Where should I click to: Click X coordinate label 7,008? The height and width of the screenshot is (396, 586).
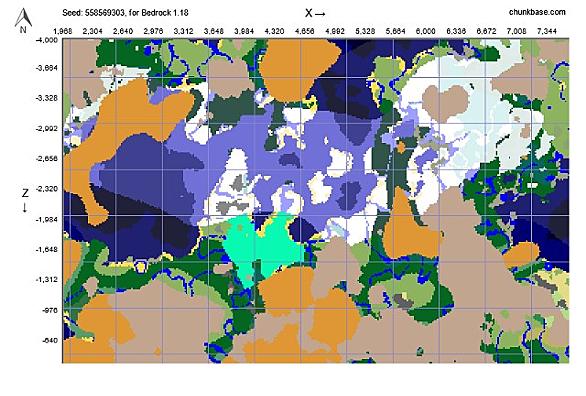tap(516, 31)
